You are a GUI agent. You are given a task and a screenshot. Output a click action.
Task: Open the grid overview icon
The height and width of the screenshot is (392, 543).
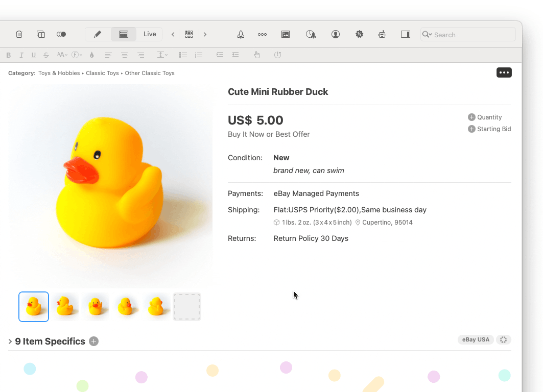pos(189,34)
